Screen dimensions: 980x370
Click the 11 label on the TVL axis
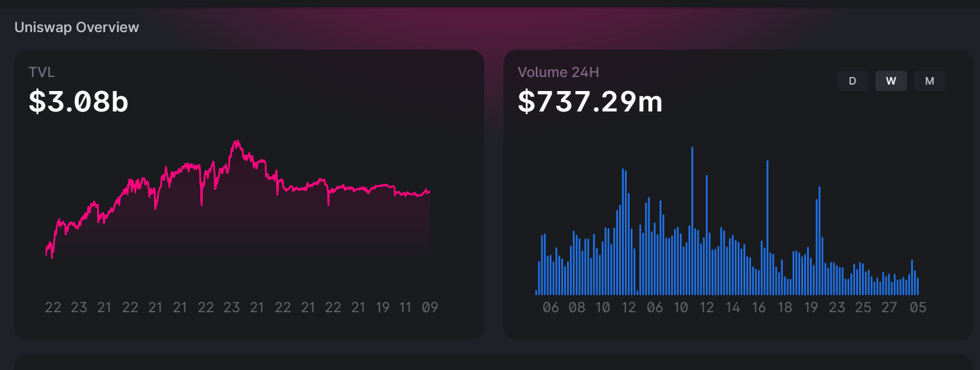(405, 308)
